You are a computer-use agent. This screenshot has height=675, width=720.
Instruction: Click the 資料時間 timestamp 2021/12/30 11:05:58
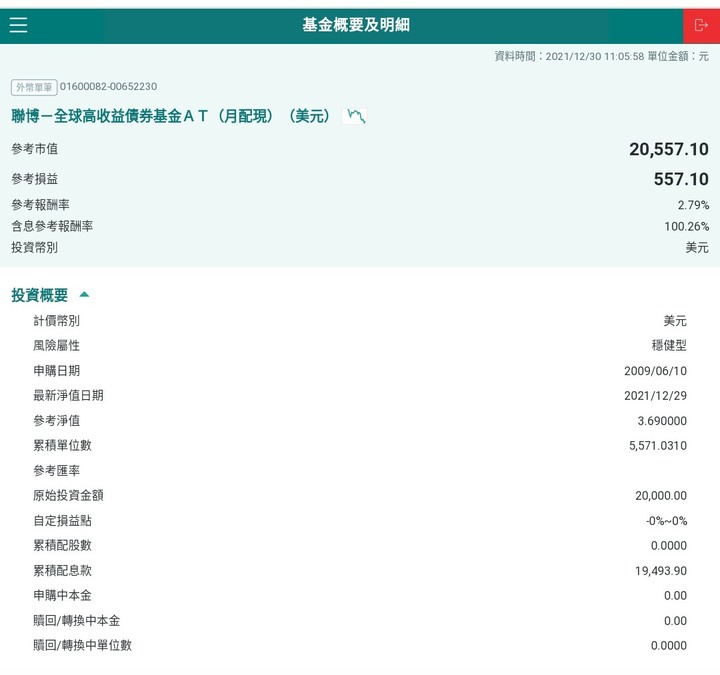[x=595, y=56]
